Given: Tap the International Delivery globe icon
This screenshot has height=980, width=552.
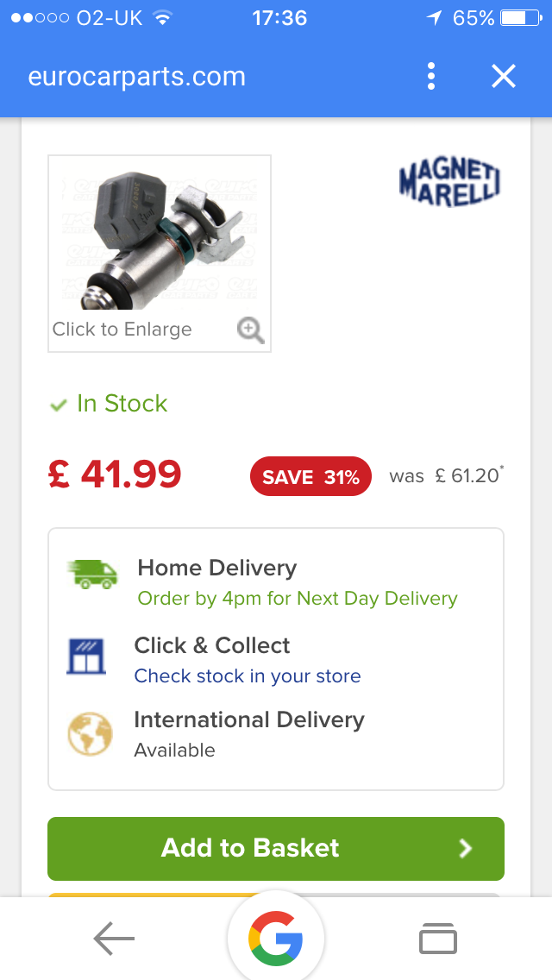Looking at the screenshot, I should [91, 734].
